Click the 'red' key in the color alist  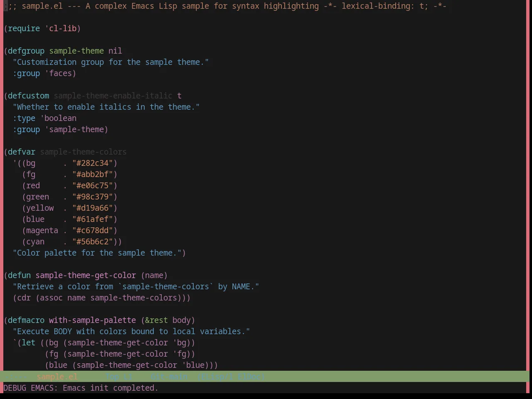coord(33,185)
